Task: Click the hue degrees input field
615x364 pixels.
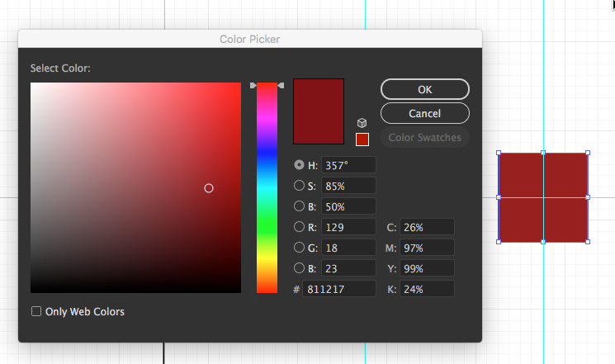Action: pyautogui.click(x=348, y=165)
